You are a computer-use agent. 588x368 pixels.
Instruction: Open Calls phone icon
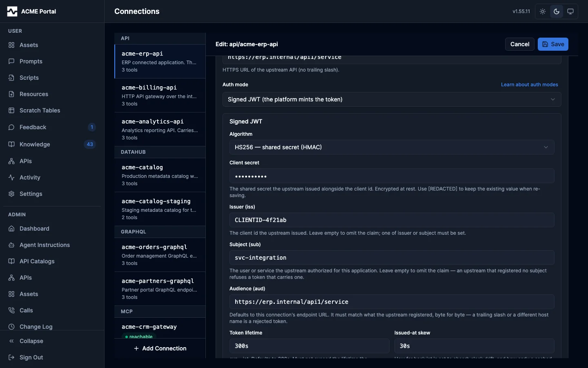click(11, 310)
